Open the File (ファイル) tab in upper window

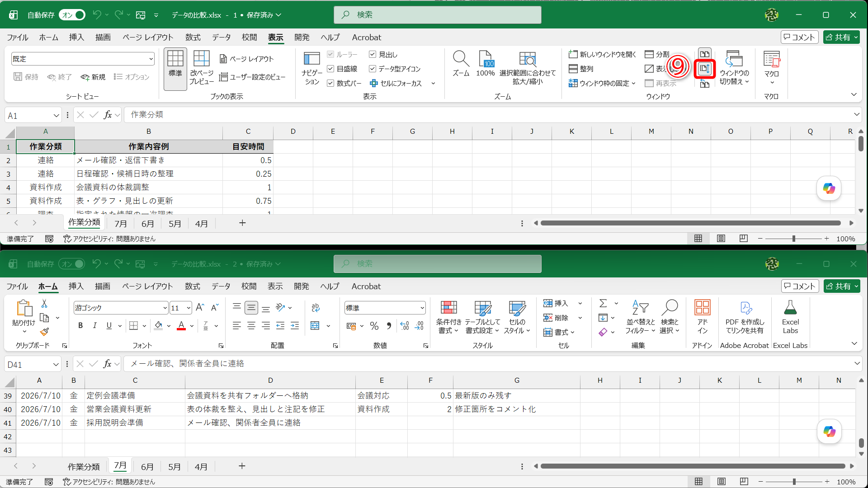[18, 38]
